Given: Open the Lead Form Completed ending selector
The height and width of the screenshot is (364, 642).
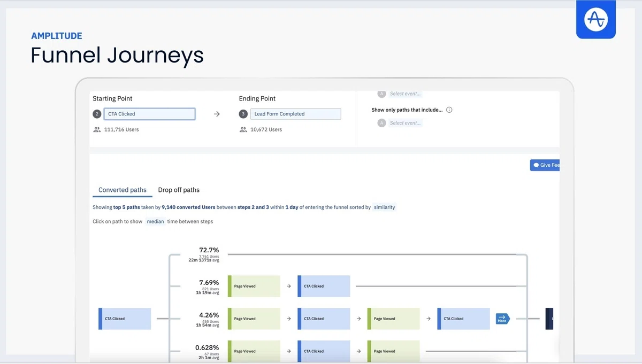Looking at the screenshot, I should [295, 114].
